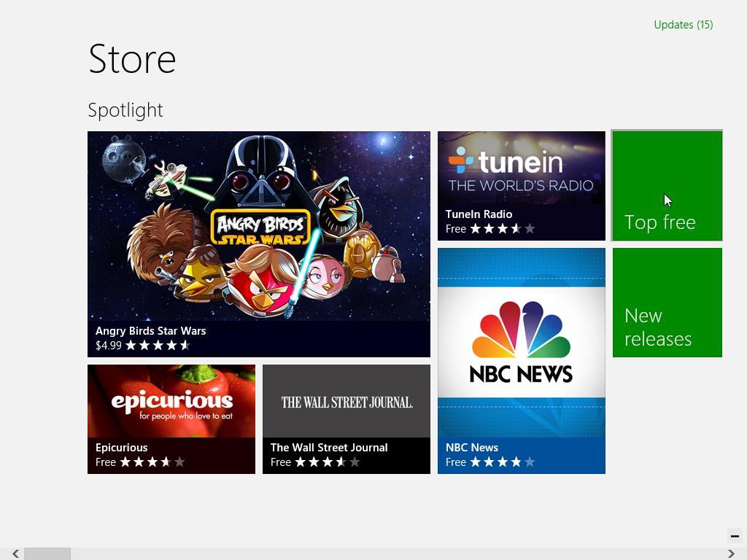Click the Angry Birds Star Wars star rating
The height and width of the screenshot is (560, 747).
(158, 345)
